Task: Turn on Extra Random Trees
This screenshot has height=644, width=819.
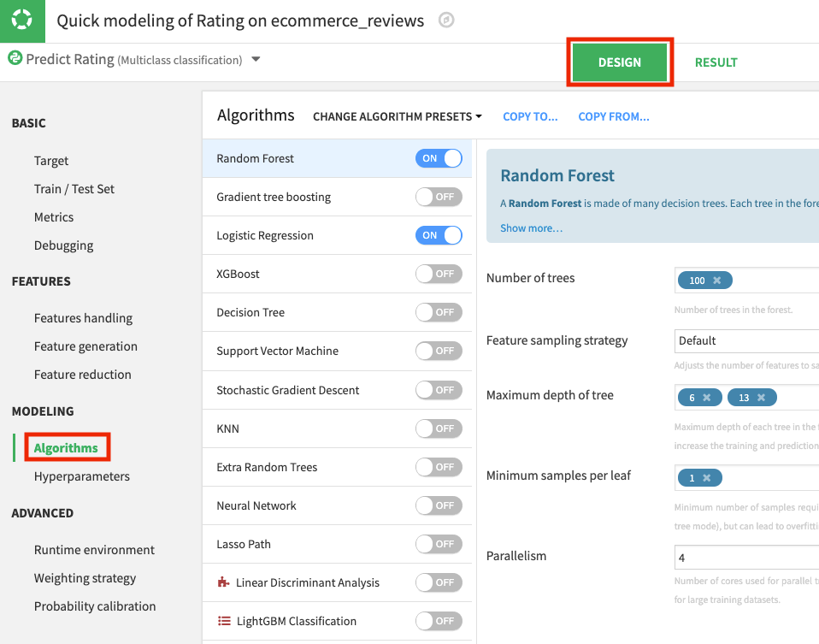Action: pos(439,467)
